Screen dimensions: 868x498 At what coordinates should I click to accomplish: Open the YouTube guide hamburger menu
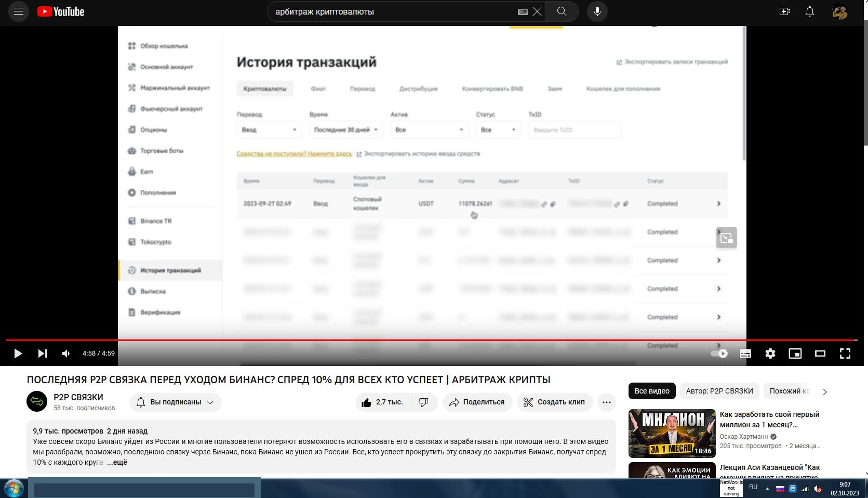(19, 11)
